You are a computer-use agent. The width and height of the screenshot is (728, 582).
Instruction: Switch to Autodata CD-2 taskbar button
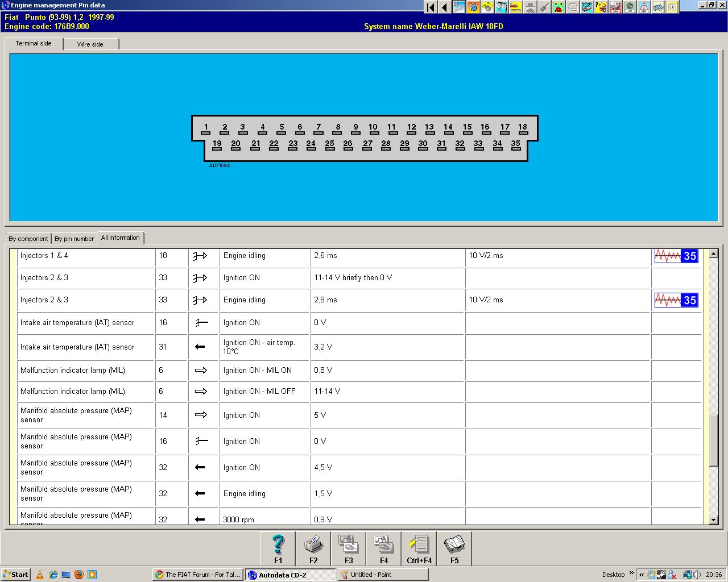click(291, 575)
